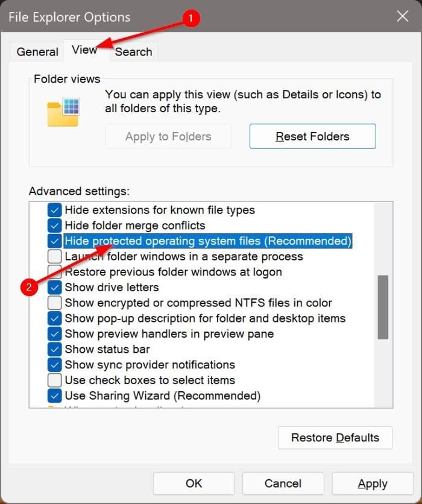This screenshot has width=422, height=504.
Task: Uncheck Show status bar
Action: pyautogui.click(x=54, y=349)
